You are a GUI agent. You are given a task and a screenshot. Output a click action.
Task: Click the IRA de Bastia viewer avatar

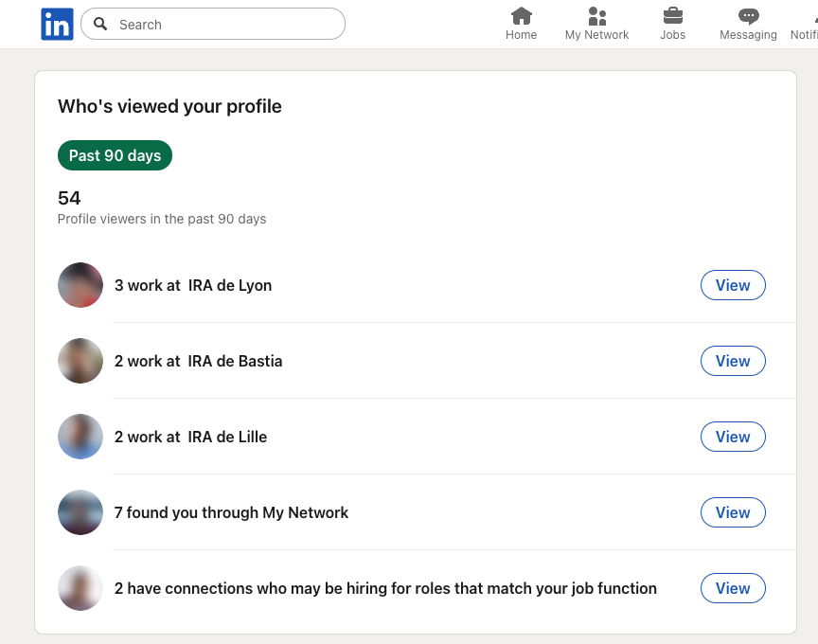80,361
